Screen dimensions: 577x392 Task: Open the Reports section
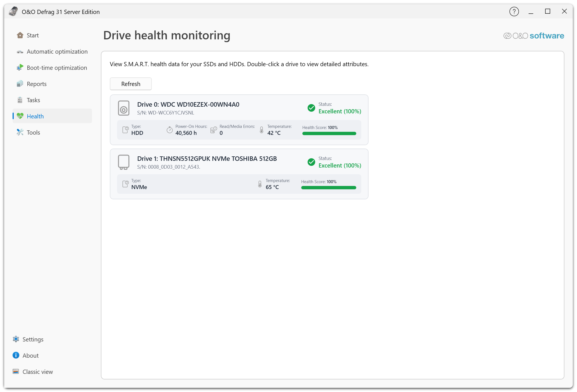52,84
